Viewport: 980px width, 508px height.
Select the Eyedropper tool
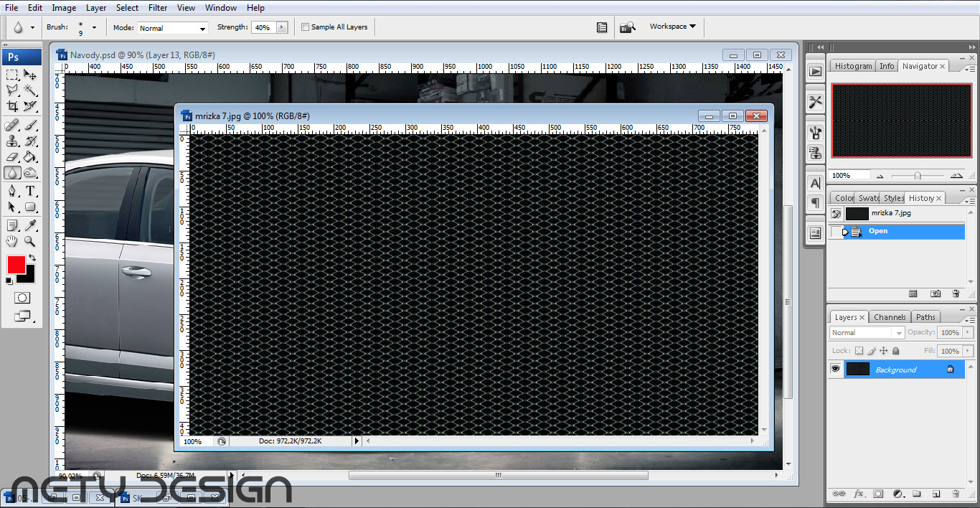(x=30, y=226)
